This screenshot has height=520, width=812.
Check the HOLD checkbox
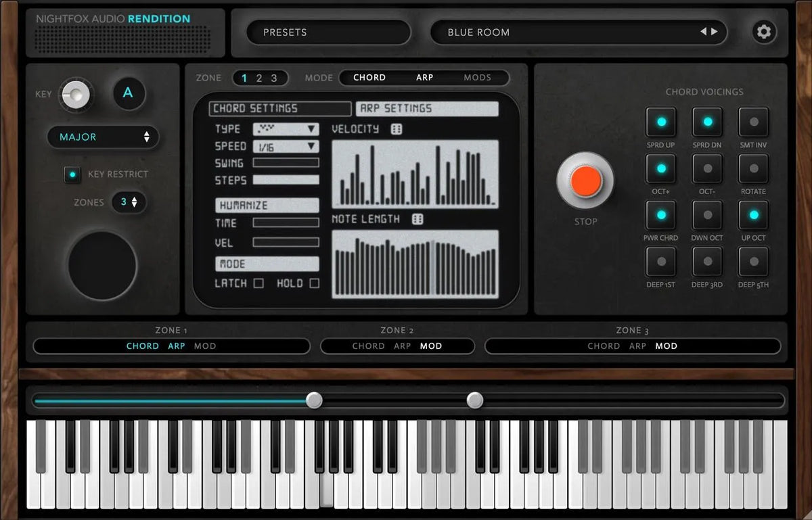[x=313, y=283]
